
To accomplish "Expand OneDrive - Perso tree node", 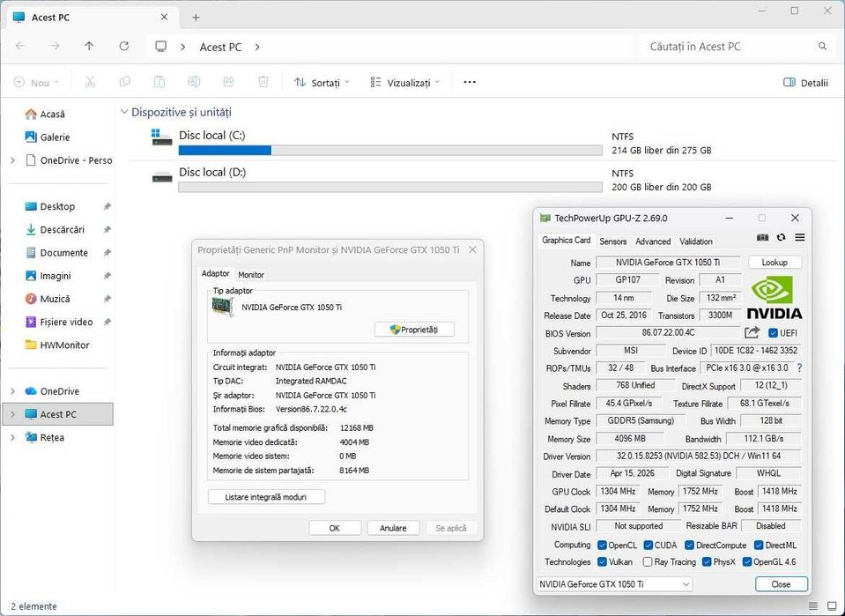I will tap(13, 160).
